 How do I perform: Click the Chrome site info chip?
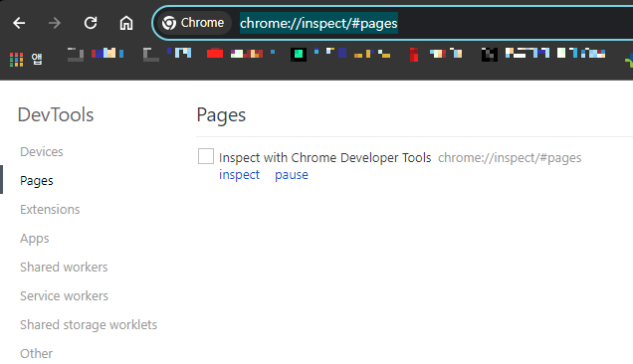click(x=193, y=23)
